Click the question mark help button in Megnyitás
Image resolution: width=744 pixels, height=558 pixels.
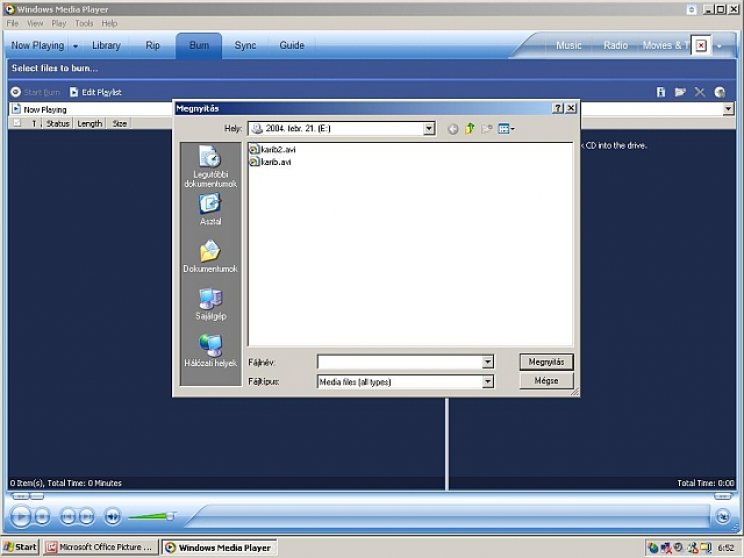click(x=558, y=108)
